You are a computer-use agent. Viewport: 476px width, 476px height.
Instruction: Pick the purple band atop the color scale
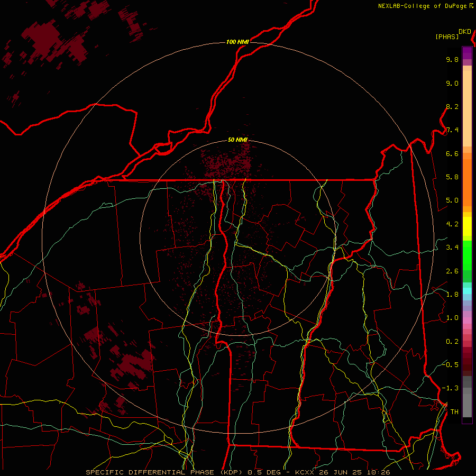tap(467, 53)
